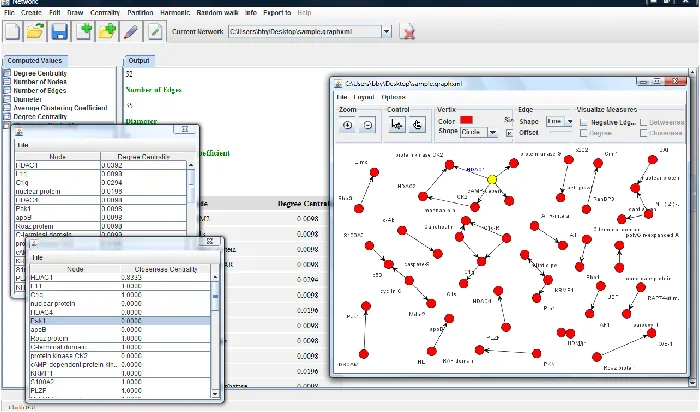Click the Closeness window vertical scrollbar thumb
This screenshot has width=700, height=412.
tap(215, 297)
